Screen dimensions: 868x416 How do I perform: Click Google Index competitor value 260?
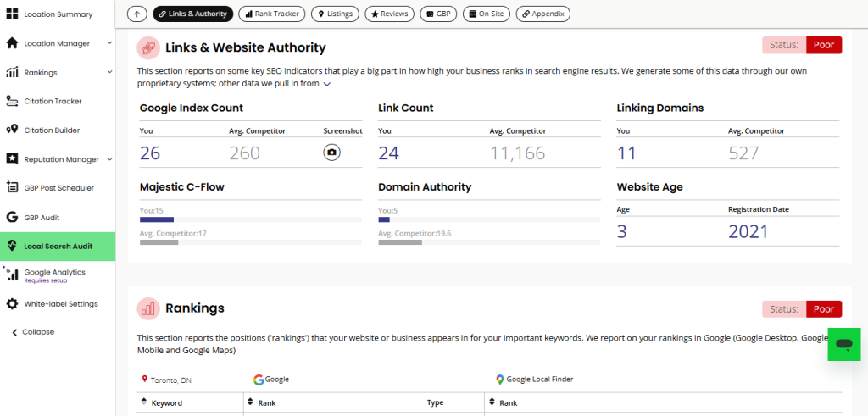point(244,153)
